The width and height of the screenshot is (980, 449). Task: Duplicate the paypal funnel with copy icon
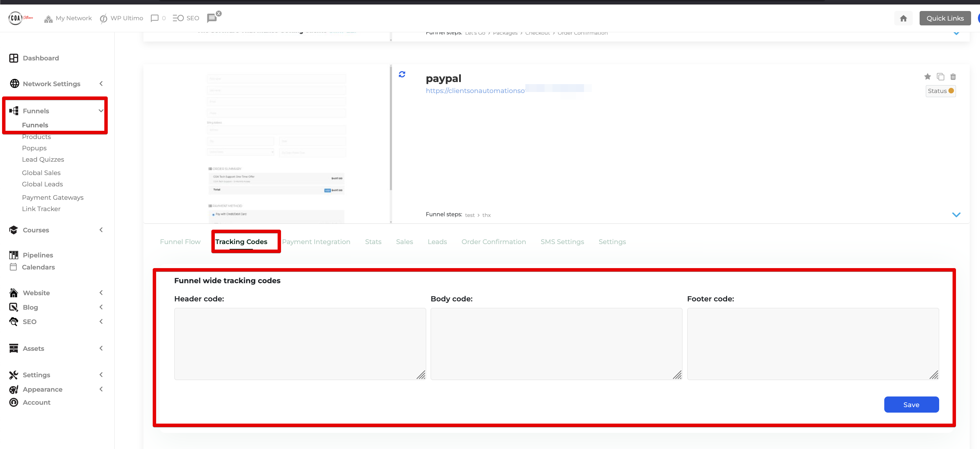pos(940,77)
